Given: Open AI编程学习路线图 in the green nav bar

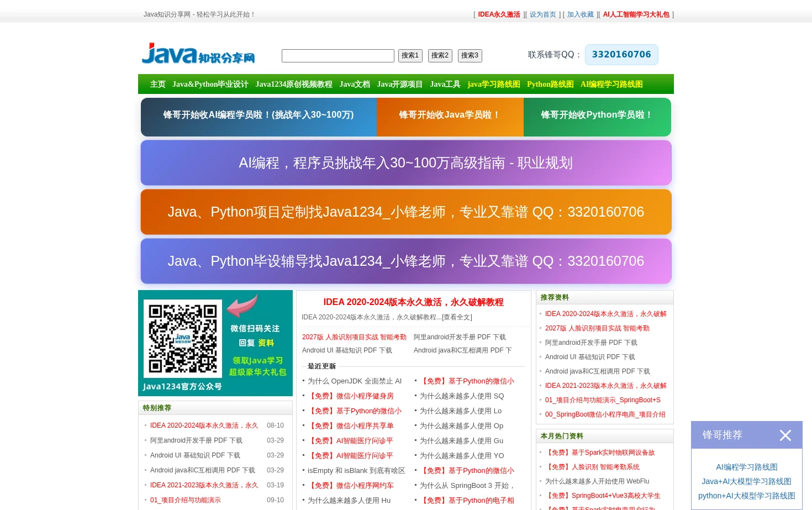Looking at the screenshot, I should pos(611,85).
